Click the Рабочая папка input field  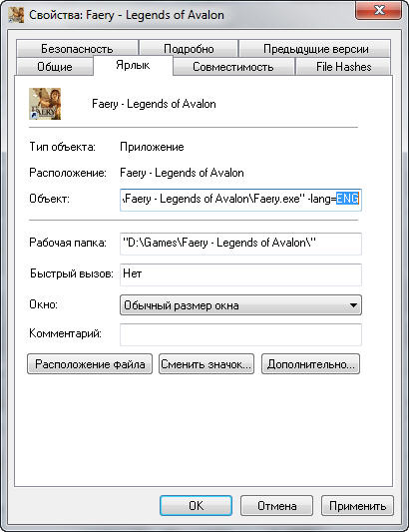[240, 244]
